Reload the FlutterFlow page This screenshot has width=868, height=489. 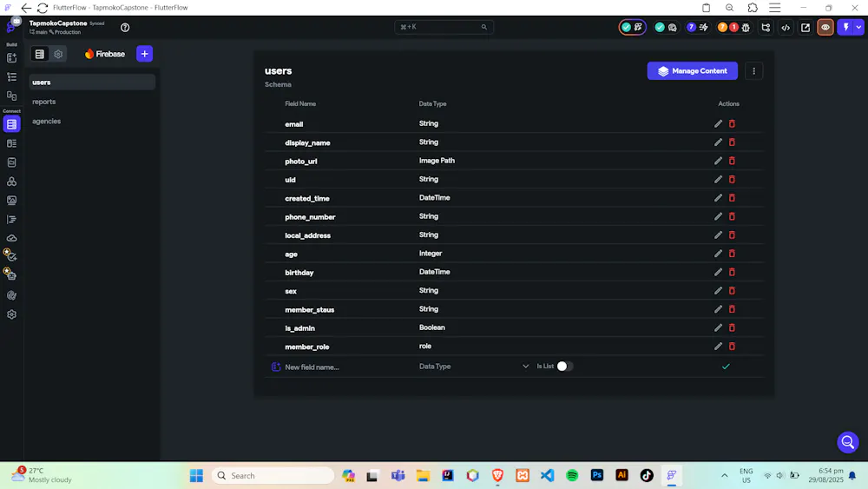click(43, 8)
